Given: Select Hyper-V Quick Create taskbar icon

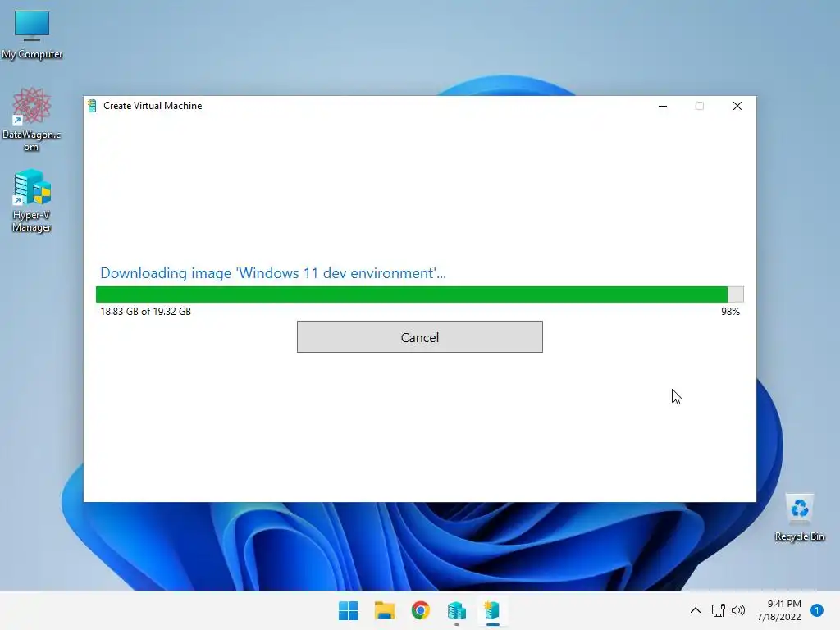Looking at the screenshot, I should click(492, 610).
